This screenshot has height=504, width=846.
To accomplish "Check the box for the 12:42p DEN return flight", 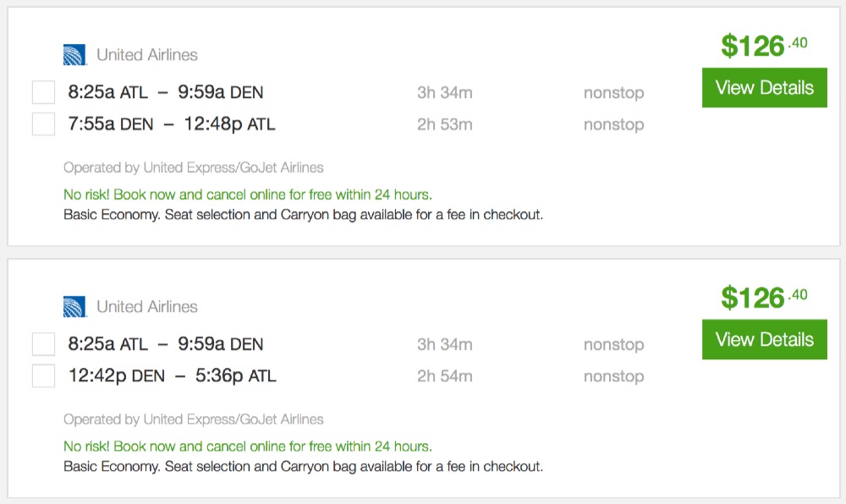I will [x=43, y=376].
